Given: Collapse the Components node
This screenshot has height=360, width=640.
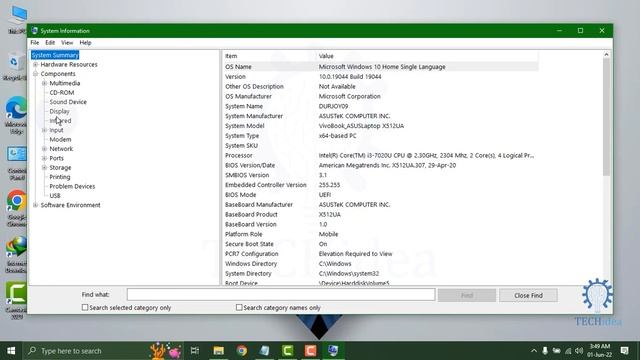Looking at the screenshot, I should 36,74.
